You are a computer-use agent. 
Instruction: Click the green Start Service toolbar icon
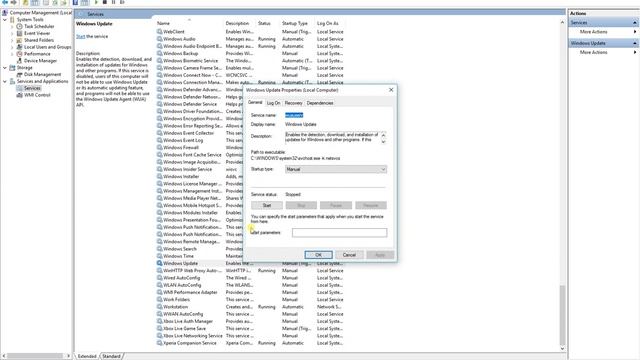pyautogui.click(x=96, y=2)
